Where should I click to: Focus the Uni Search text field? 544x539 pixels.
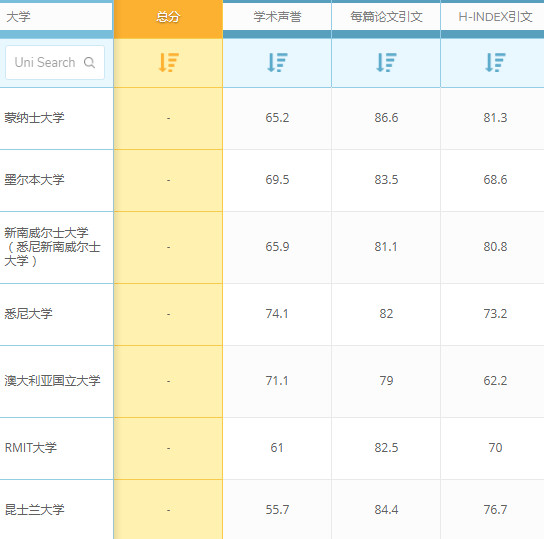tap(55, 62)
